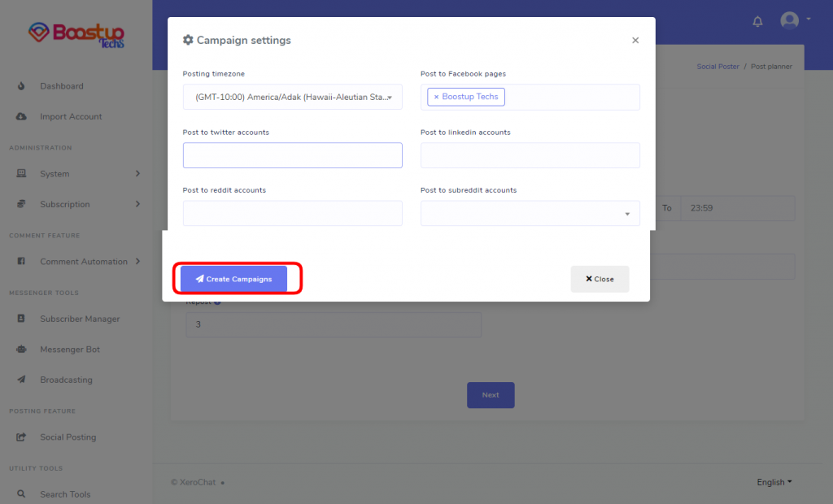
Task: Click the Social Poster breadcrumb link
Action: click(717, 67)
